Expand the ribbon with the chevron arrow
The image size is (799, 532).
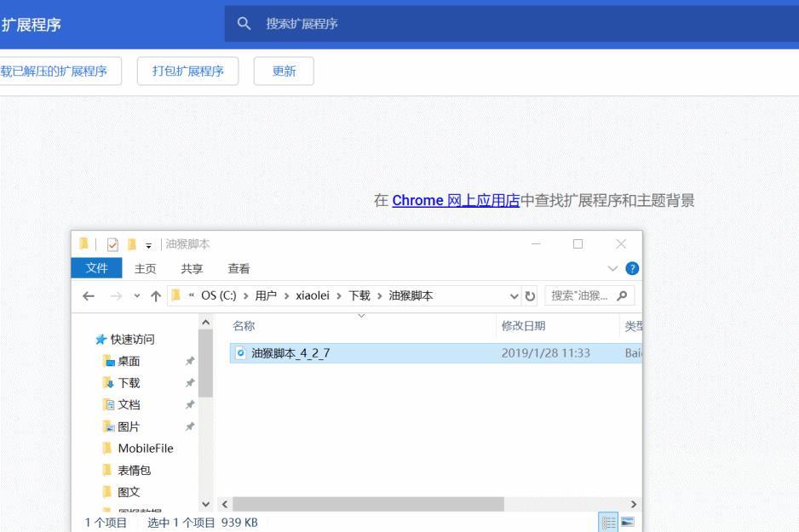point(612,268)
